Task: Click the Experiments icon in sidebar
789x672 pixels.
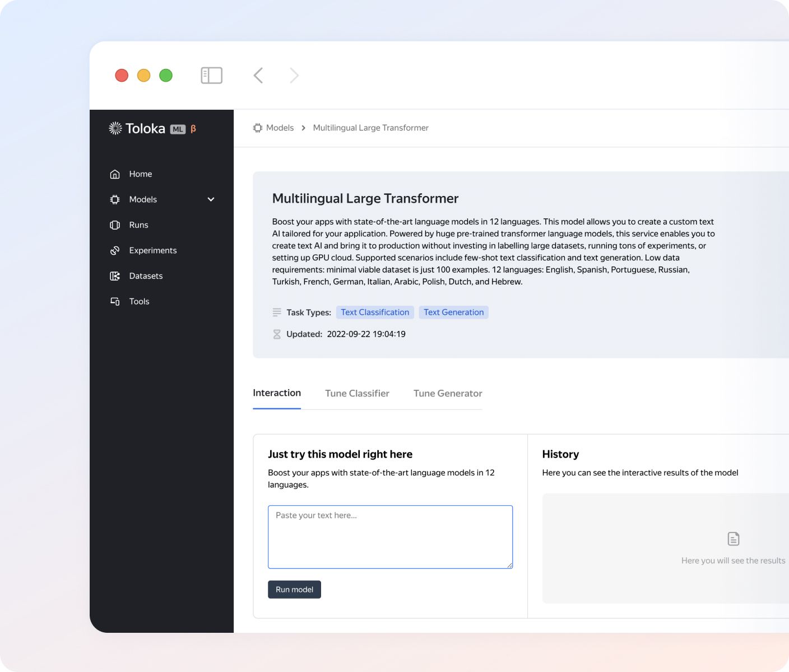Action: pyautogui.click(x=115, y=250)
